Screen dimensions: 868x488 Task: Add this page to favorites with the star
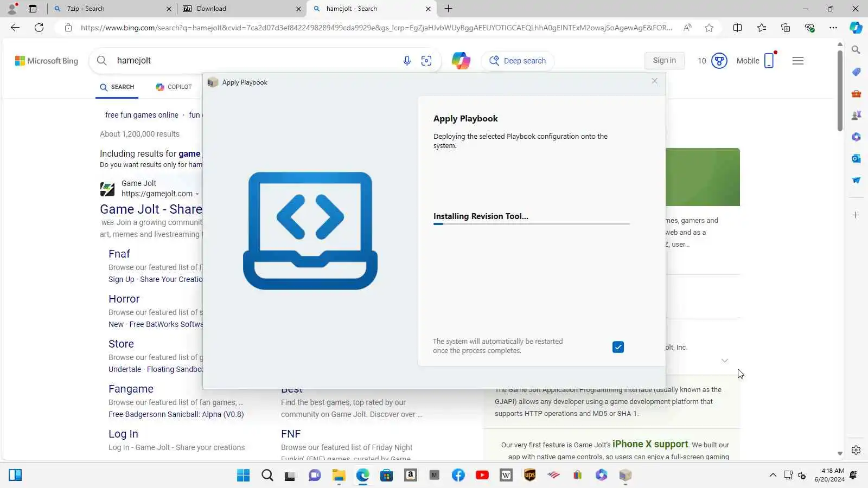coord(709,28)
